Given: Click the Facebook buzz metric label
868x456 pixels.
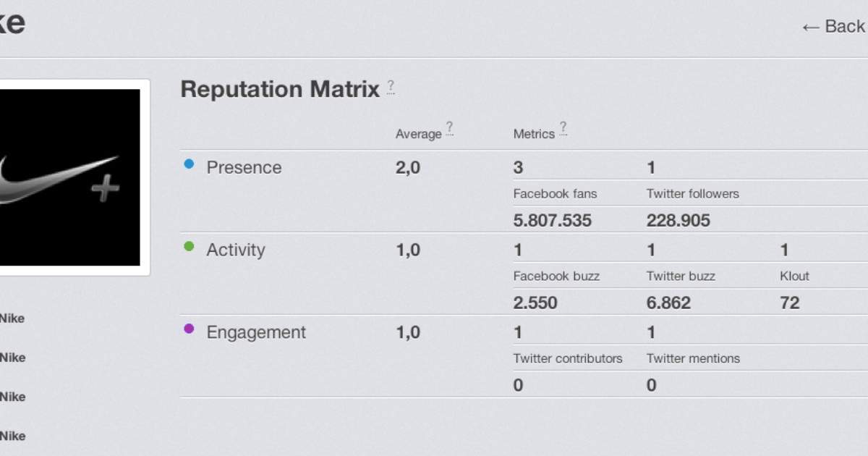Looking at the screenshot, I should (556, 276).
